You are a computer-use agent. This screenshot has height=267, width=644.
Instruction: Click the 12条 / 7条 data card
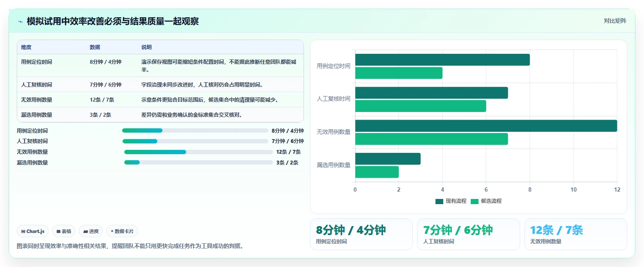(x=576, y=234)
